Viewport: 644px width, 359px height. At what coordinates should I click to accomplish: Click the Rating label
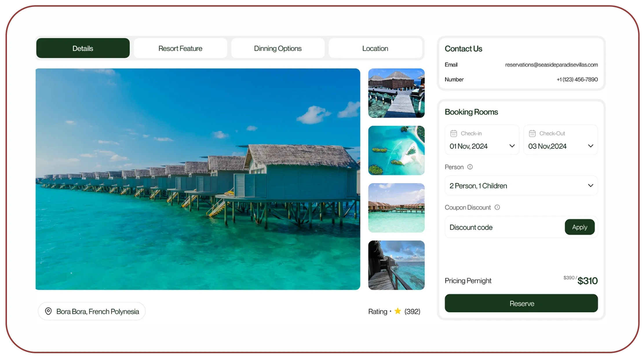click(377, 312)
